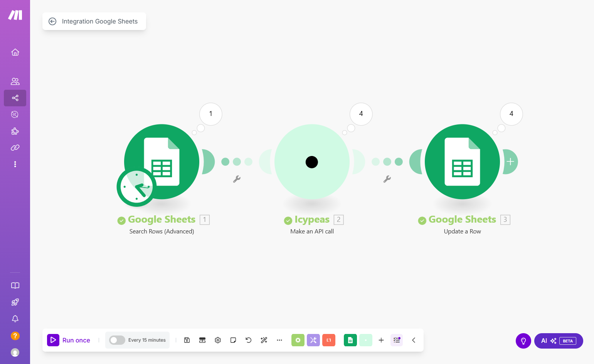This screenshot has height=364, width=594.
Task: Open Scenario settings gear icon
Action: pos(218,340)
